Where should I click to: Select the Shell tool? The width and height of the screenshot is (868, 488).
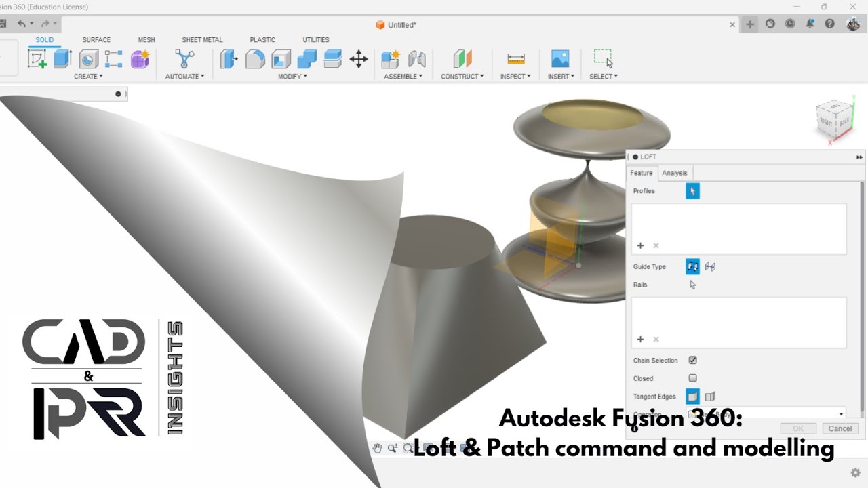[x=281, y=60]
